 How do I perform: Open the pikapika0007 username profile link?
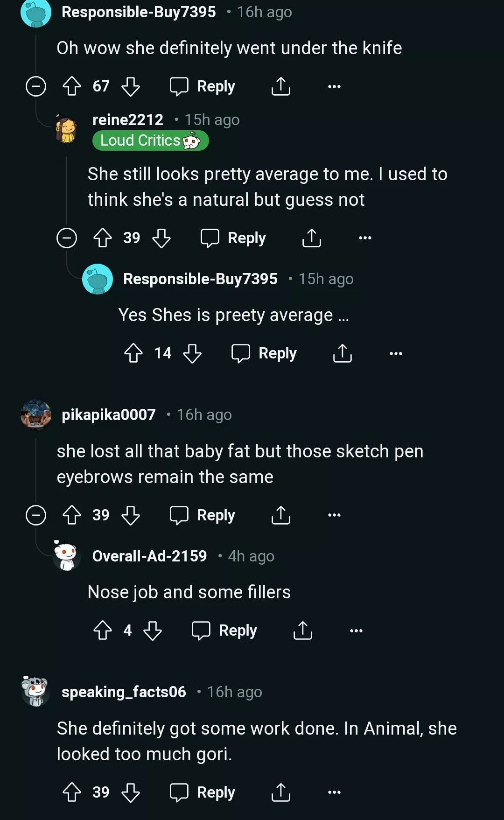pyautogui.click(x=109, y=414)
